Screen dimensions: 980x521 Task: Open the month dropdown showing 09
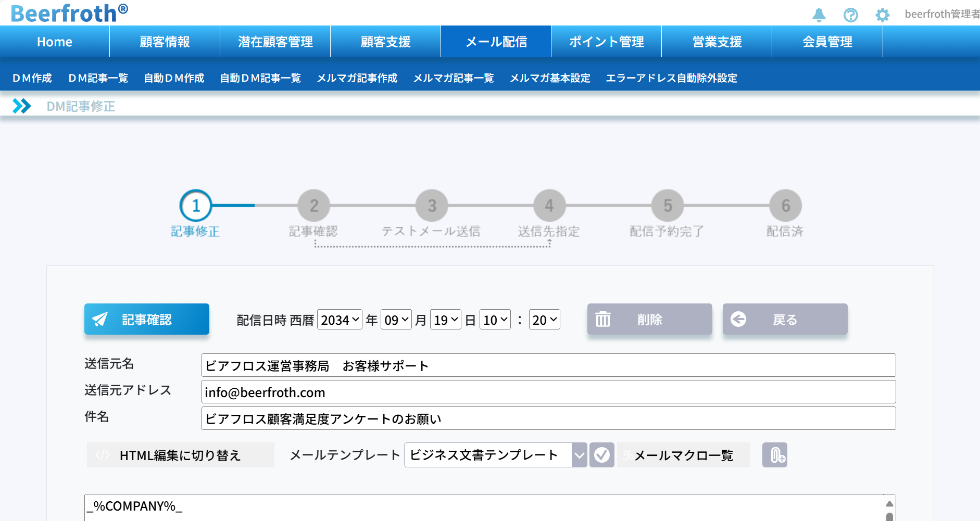click(396, 320)
